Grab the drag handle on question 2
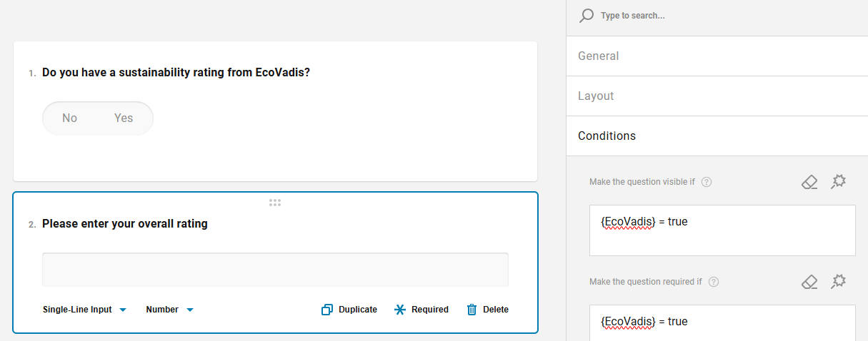868x341 pixels. pos(275,203)
